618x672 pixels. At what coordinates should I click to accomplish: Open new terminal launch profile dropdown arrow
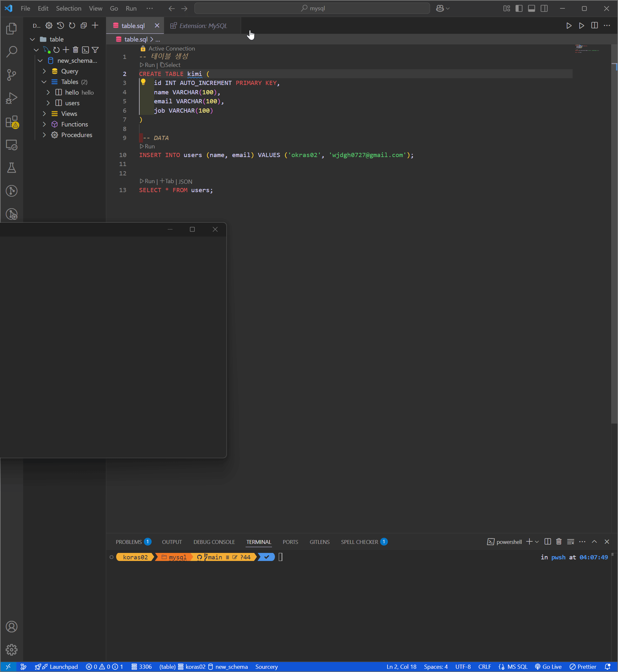pyautogui.click(x=537, y=542)
